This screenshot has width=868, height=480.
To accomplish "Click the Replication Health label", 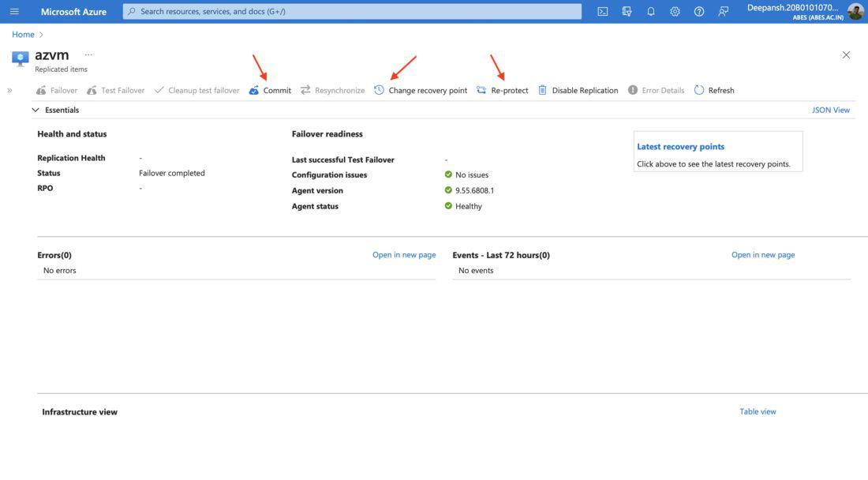I will pos(71,158).
